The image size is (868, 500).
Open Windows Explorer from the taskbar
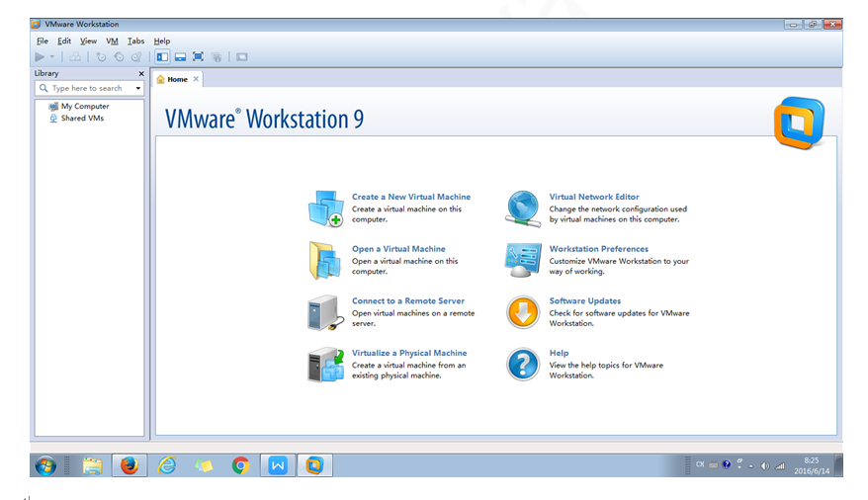point(93,465)
